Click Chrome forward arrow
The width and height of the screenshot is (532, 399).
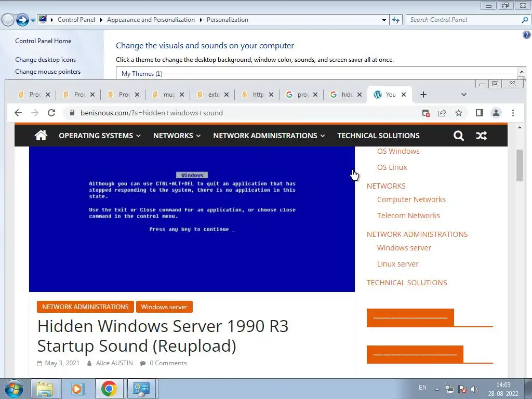pos(35,113)
